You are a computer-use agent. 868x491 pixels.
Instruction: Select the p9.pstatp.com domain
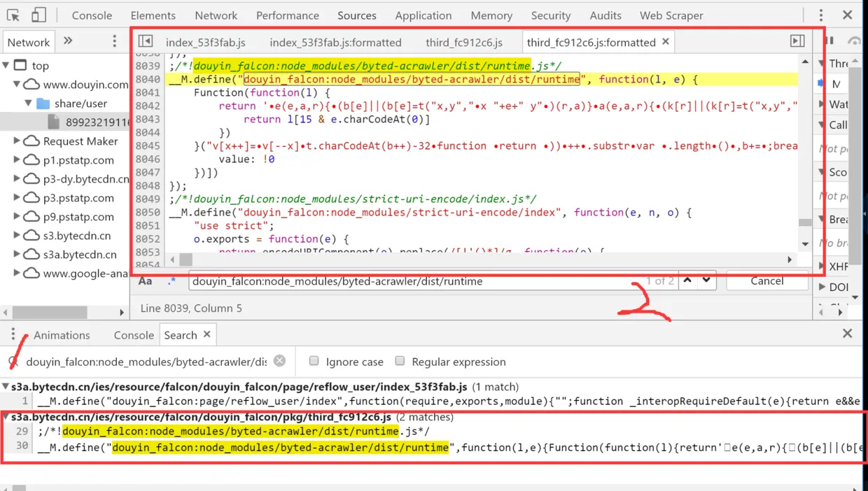[x=78, y=217]
